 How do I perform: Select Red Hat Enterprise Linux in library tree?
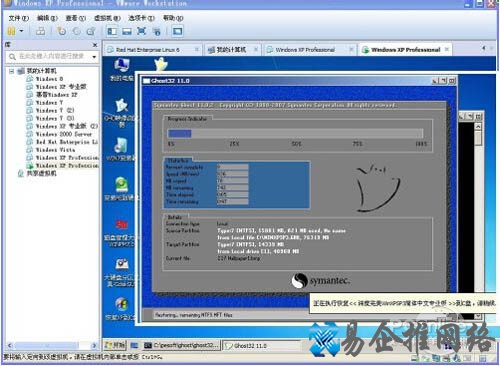[67, 142]
